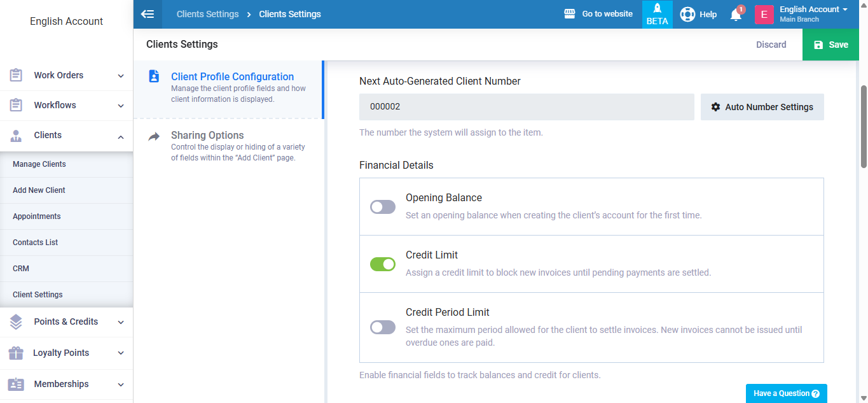
Task: Disable the Credit Limit toggle
Action: 383,264
